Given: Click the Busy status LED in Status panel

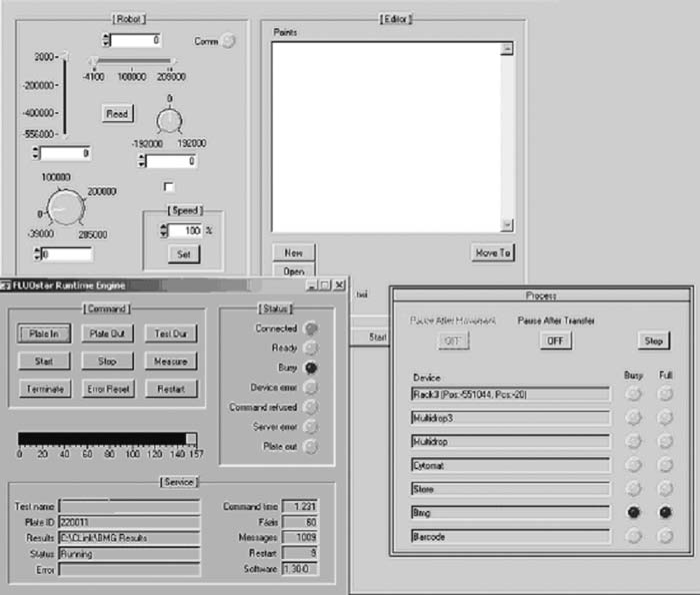Looking at the screenshot, I should (x=310, y=368).
